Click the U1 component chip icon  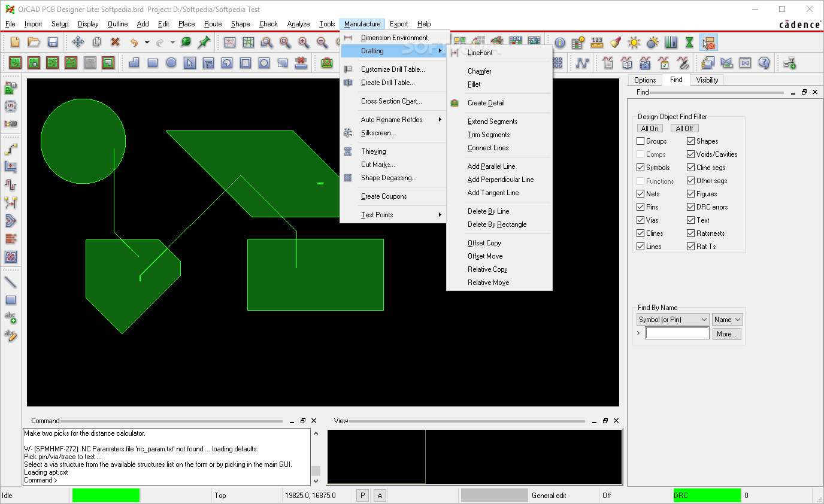pyautogui.click(x=10, y=107)
